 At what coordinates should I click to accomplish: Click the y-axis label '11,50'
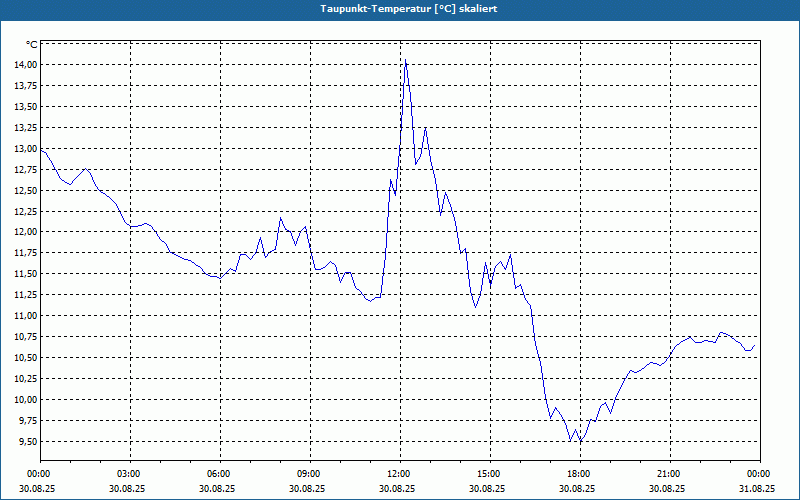click(x=28, y=274)
